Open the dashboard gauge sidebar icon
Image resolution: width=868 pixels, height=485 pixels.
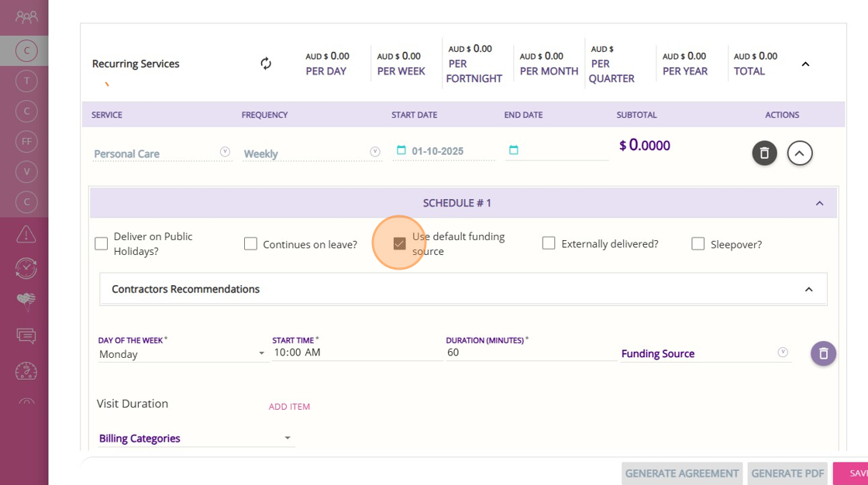(26, 371)
